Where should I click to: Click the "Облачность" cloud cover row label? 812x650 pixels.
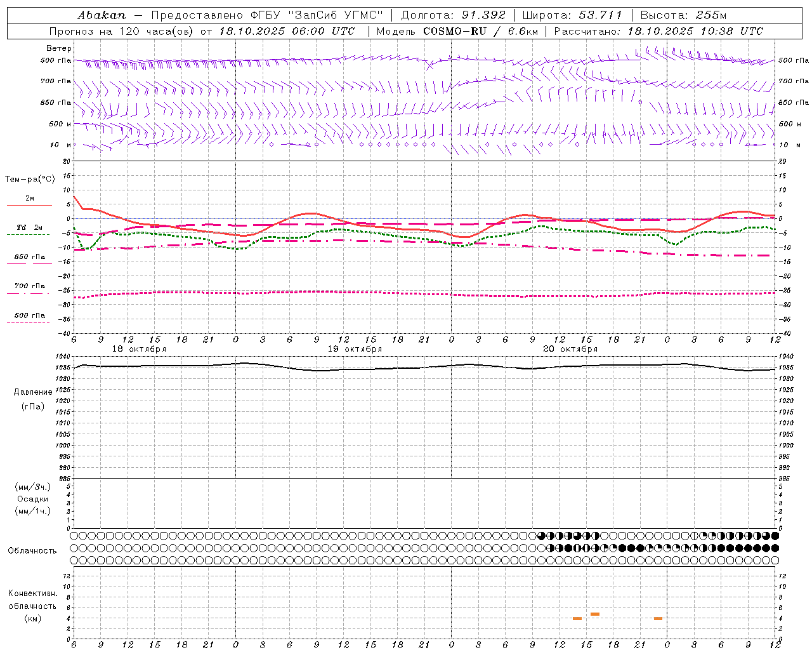click(x=32, y=551)
